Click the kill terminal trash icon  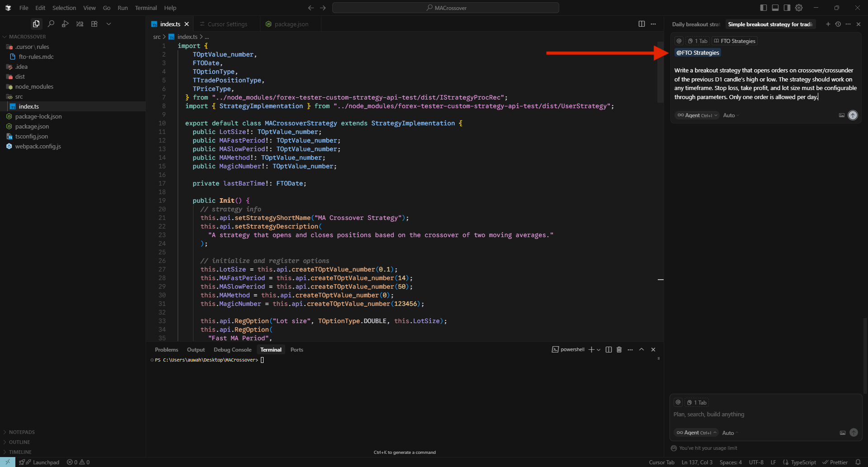point(619,350)
